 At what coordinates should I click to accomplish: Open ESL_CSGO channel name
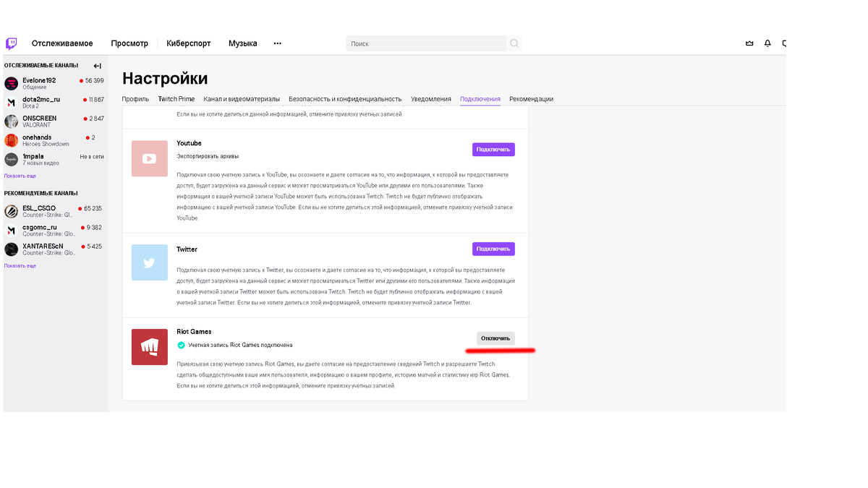click(39, 208)
